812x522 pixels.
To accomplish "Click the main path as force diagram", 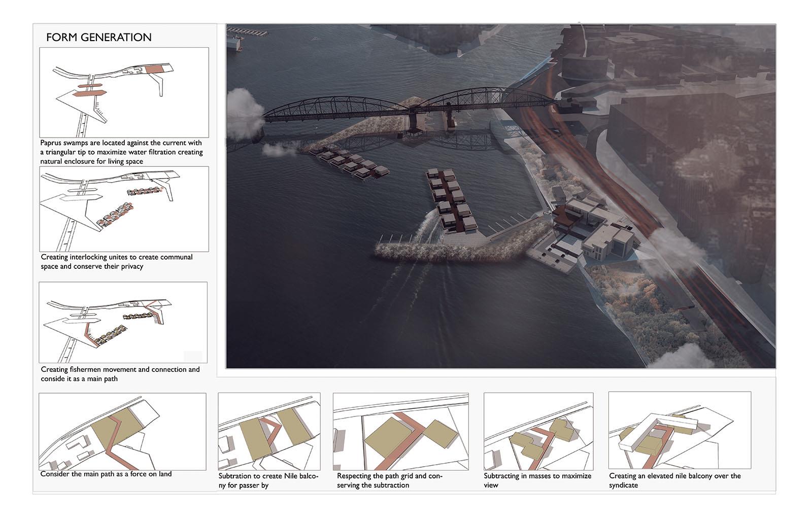I will pos(122,432).
